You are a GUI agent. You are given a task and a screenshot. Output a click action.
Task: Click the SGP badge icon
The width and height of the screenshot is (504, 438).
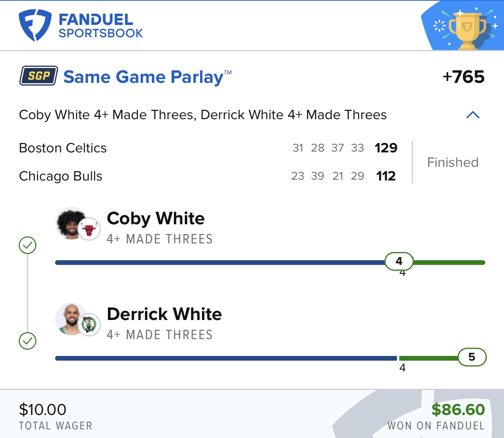(x=39, y=76)
